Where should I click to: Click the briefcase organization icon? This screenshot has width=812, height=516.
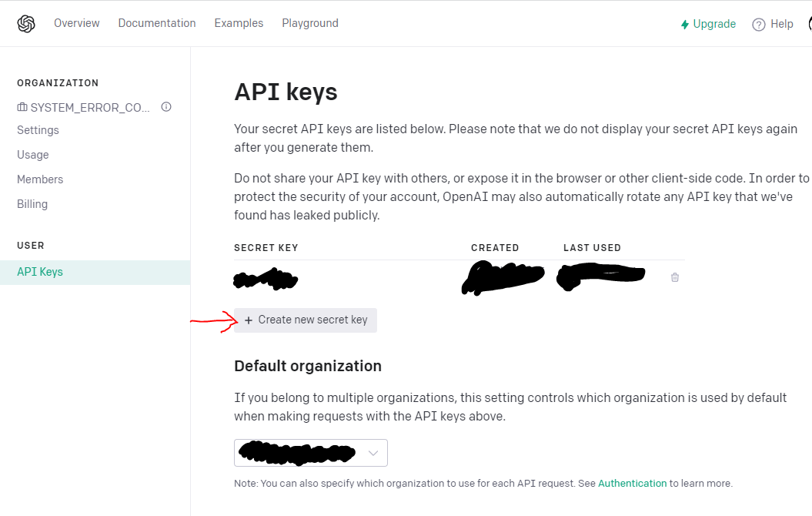(x=22, y=107)
